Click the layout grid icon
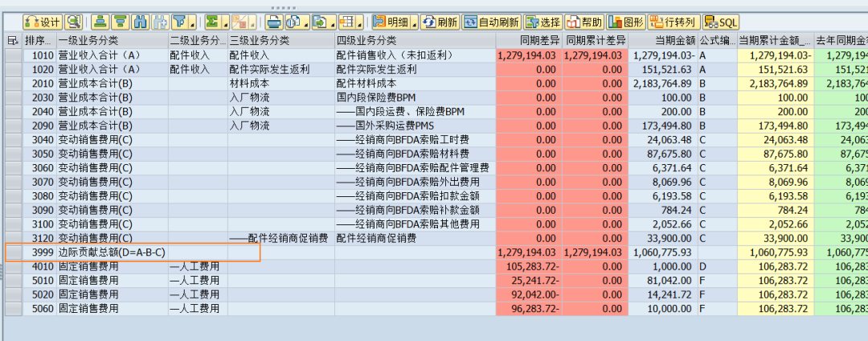Image resolution: width=868 pixels, height=341 pixels. tap(348, 23)
